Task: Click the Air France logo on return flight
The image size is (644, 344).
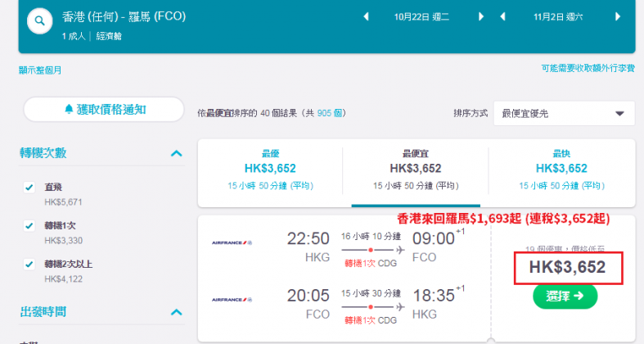Action: click(232, 300)
